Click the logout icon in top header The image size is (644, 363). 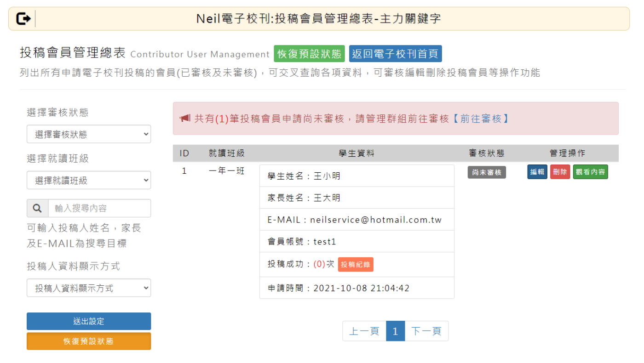23,19
